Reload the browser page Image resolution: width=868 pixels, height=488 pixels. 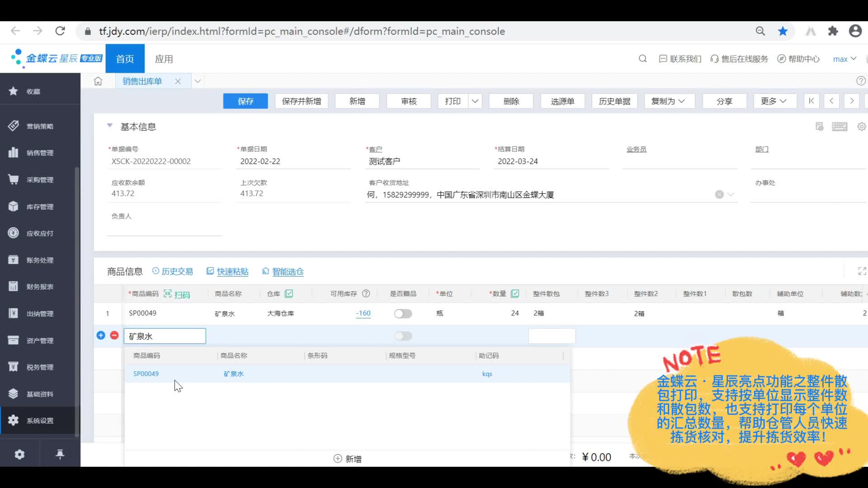point(60,31)
